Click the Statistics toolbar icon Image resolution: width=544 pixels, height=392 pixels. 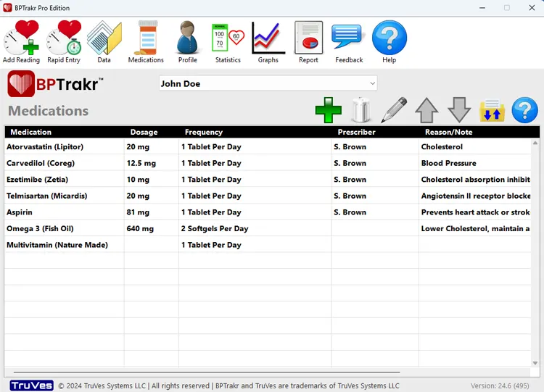(x=228, y=41)
